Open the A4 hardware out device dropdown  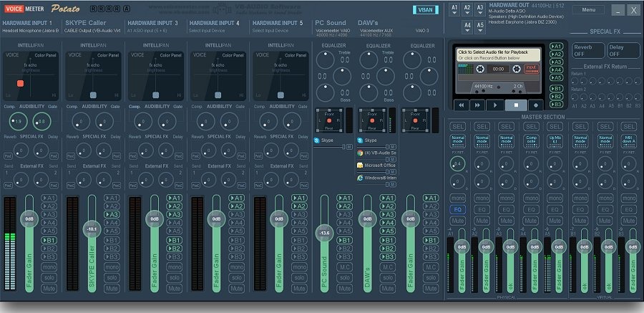467,27
